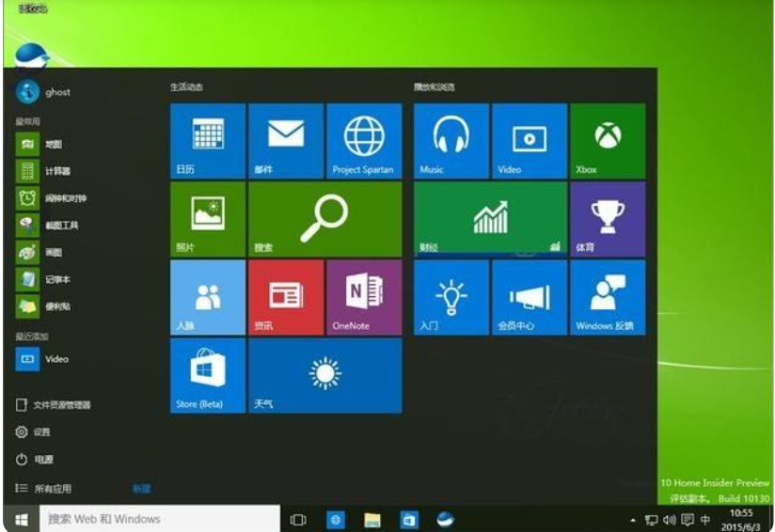The width and height of the screenshot is (775, 532).
Task: Open Project Spartan globe on taskbar
Action: [336, 520]
